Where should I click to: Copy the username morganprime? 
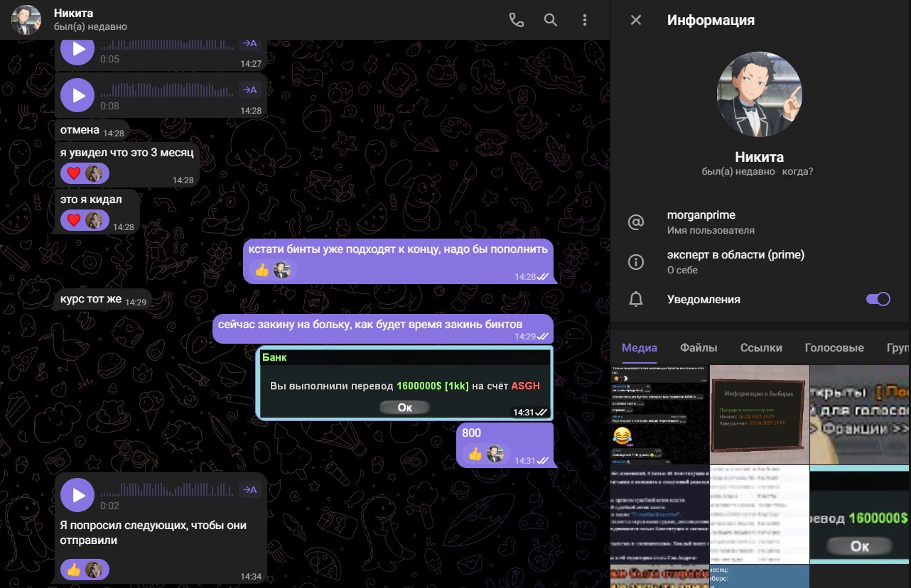(x=701, y=215)
